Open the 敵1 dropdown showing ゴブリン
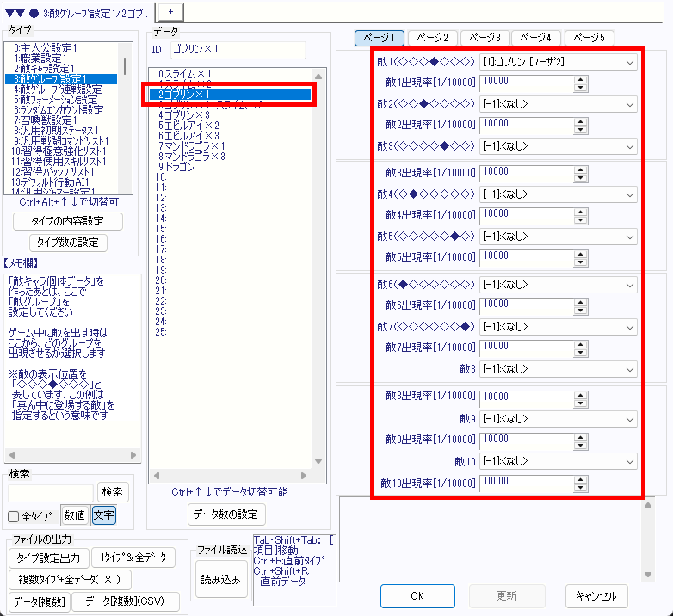Image resolution: width=673 pixels, height=616 pixels. 558,62
